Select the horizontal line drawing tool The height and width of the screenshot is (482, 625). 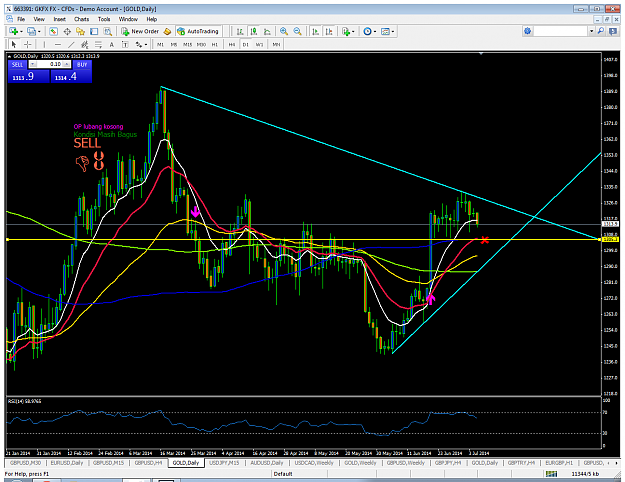tap(58, 45)
